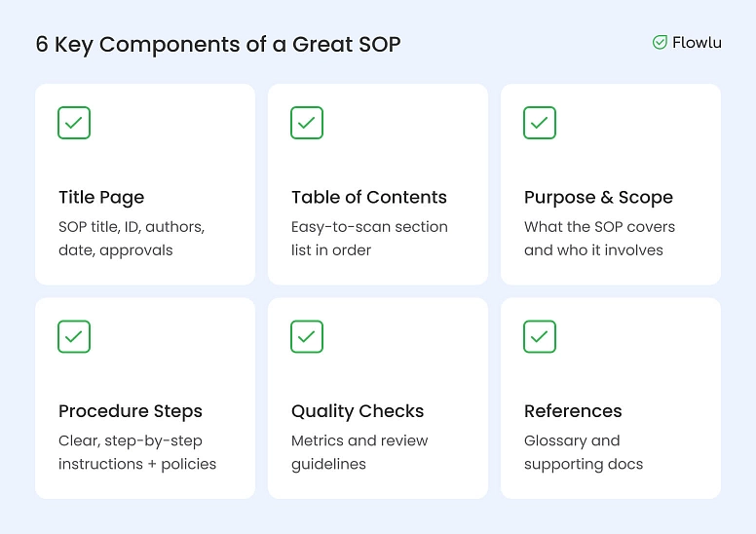Select the Purpose & Scope heading
The width and height of the screenshot is (756, 534).
[598, 197]
